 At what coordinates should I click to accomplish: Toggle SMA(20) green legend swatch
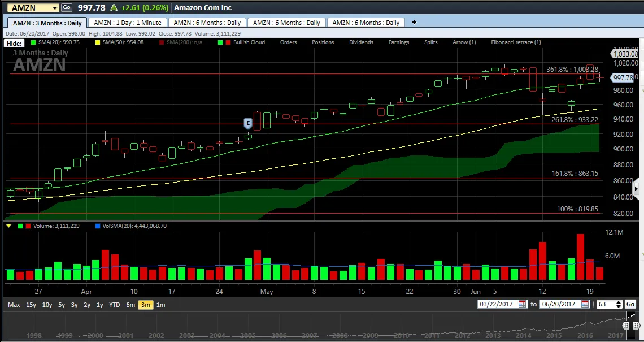click(33, 42)
